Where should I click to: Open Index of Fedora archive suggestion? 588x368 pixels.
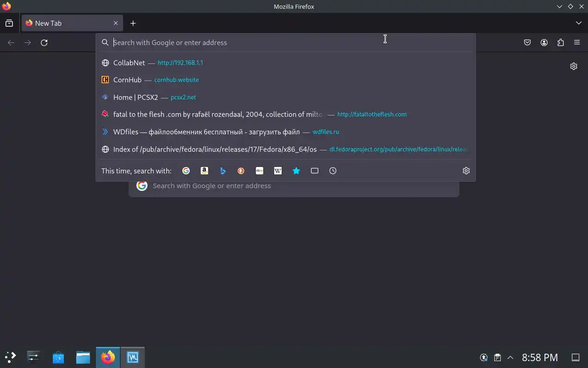point(286,149)
